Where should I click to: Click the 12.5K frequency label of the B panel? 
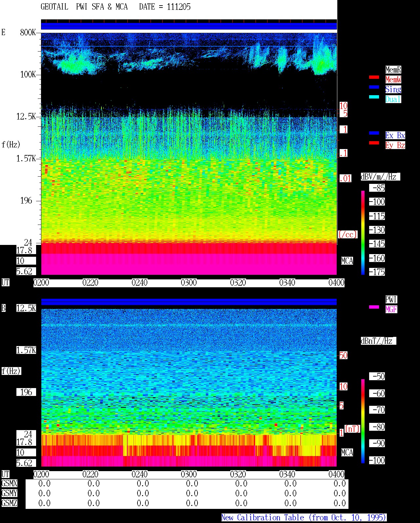click(26, 308)
